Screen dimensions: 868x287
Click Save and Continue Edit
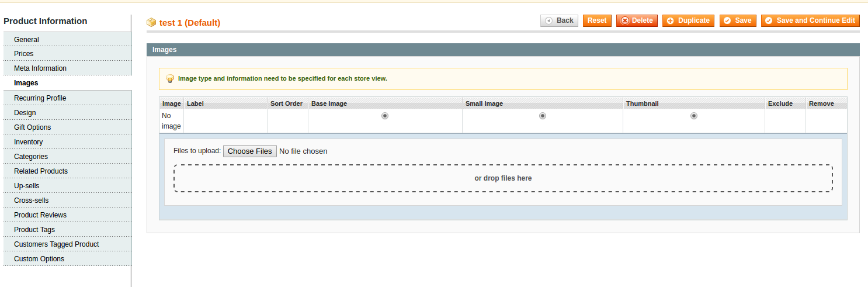810,20
